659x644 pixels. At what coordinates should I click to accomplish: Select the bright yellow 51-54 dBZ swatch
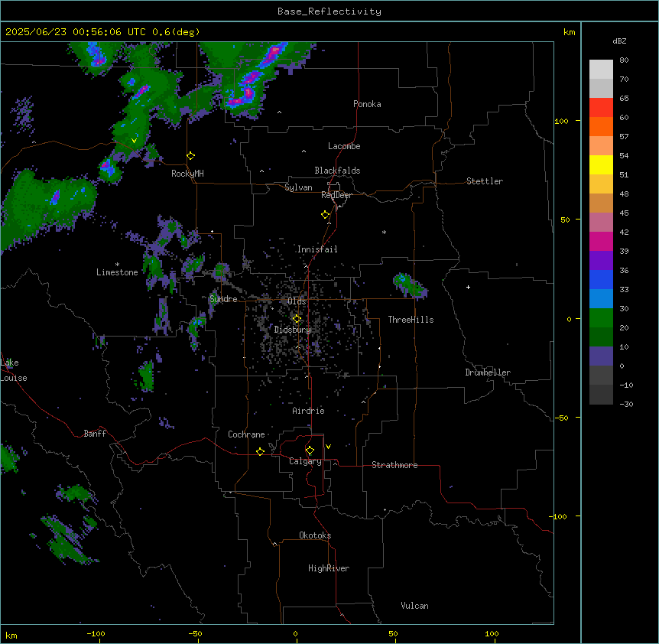pyautogui.click(x=601, y=164)
